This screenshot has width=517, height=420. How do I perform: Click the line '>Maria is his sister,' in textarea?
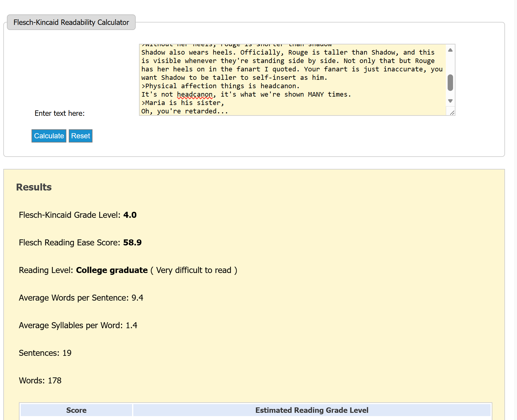click(x=183, y=103)
